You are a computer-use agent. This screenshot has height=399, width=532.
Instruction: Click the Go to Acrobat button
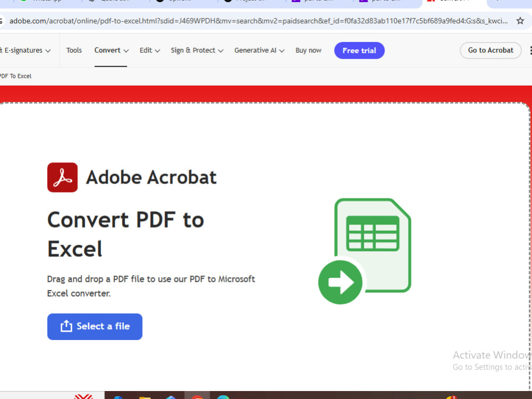pos(491,50)
